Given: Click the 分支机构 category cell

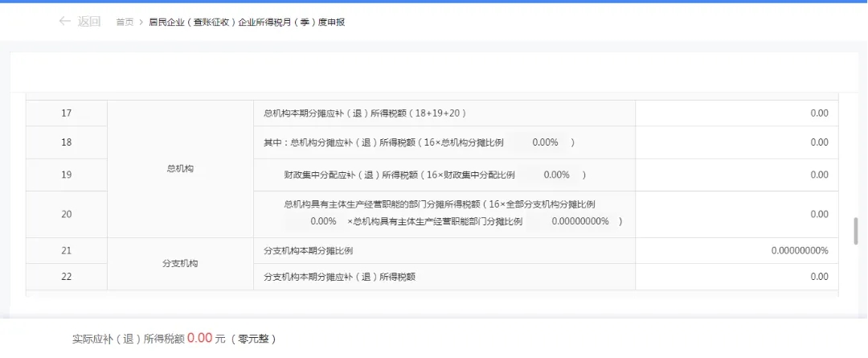Looking at the screenshot, I should [181, 264].
